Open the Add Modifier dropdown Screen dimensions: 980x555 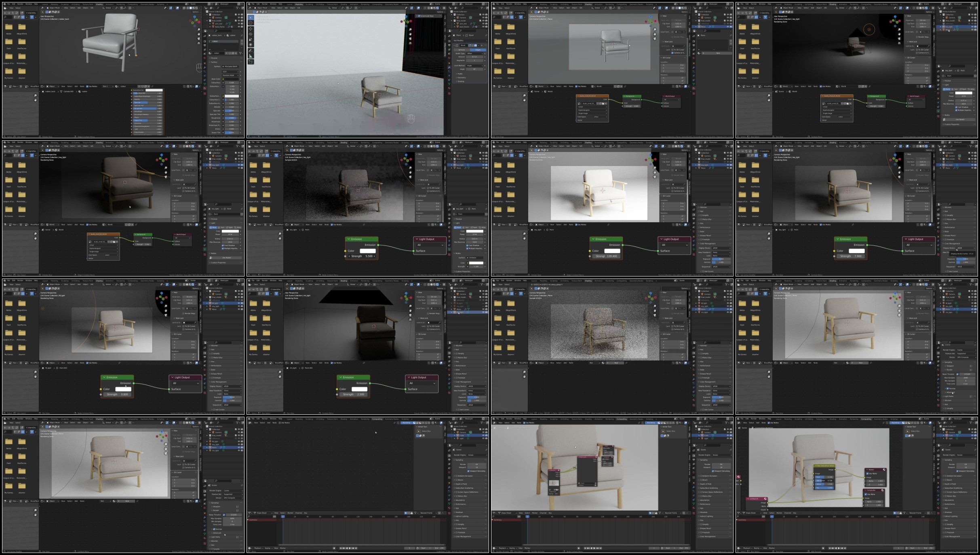click(470, 40)
